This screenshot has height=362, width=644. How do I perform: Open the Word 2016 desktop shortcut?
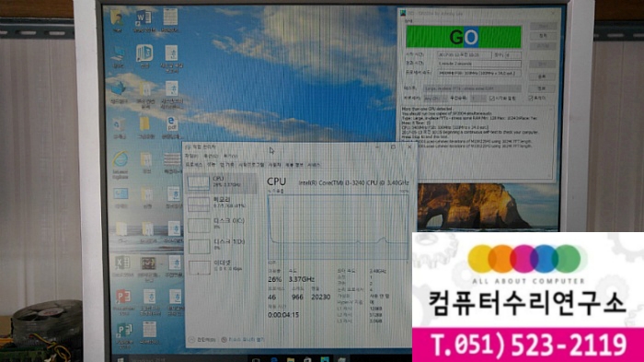[x=144, y=20]
